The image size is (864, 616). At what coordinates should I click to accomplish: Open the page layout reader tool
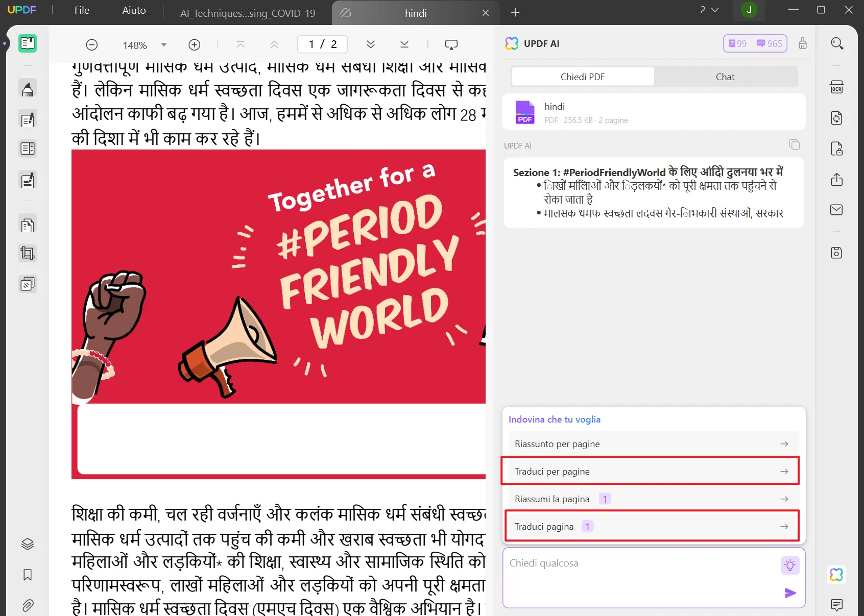click(x=28, y=149)
